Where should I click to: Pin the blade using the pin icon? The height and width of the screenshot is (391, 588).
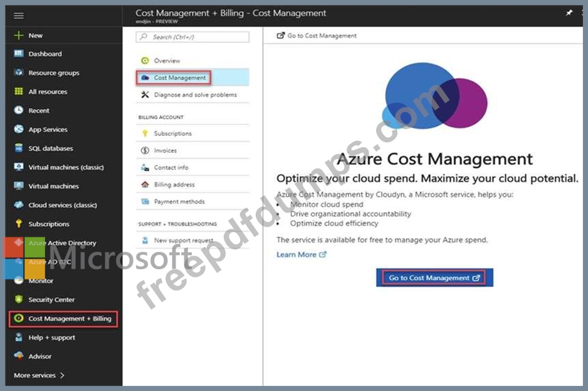click(x=569, y=13)
